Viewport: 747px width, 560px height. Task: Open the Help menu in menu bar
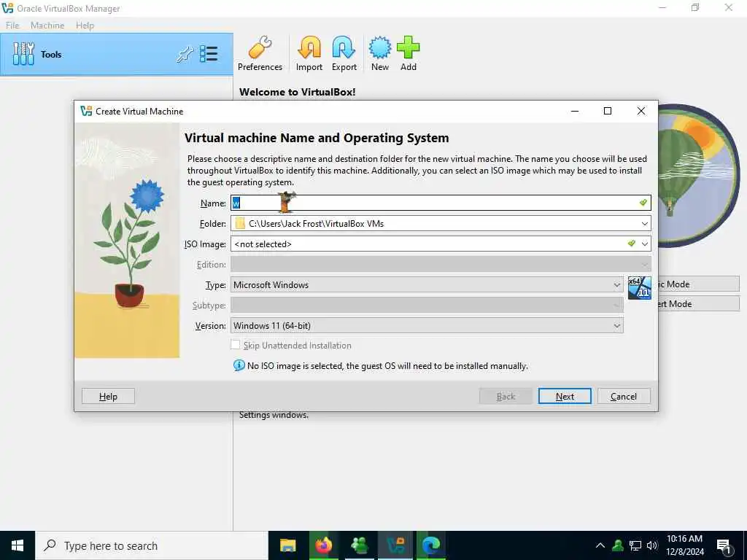[x=85, y=26]
